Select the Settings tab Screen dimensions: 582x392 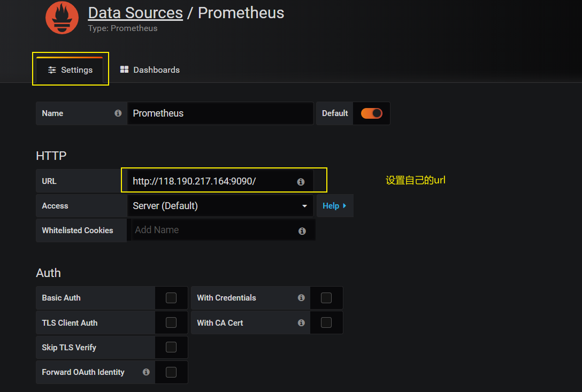[x=70, y=70]
